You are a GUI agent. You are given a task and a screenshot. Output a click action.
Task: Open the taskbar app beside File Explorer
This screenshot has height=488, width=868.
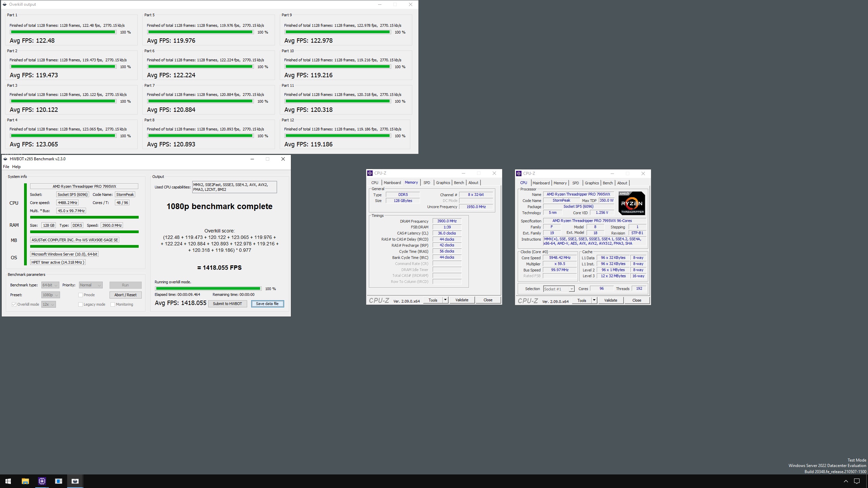point(58,481)
